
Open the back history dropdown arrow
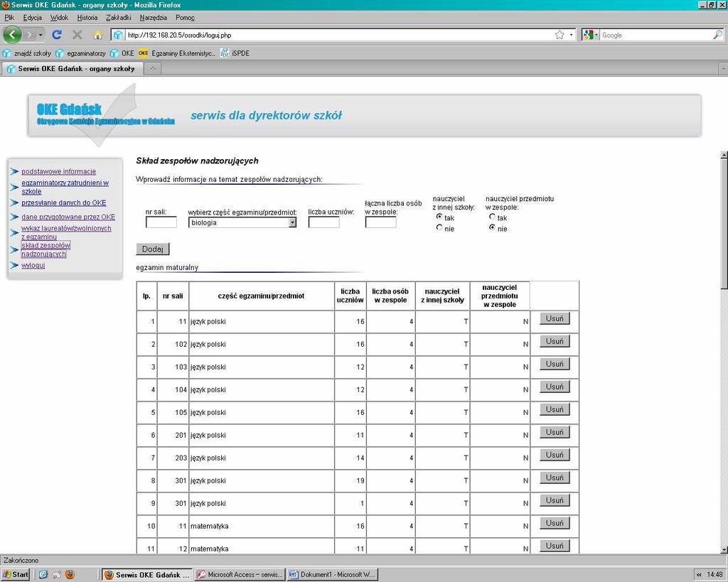point(41,35)
